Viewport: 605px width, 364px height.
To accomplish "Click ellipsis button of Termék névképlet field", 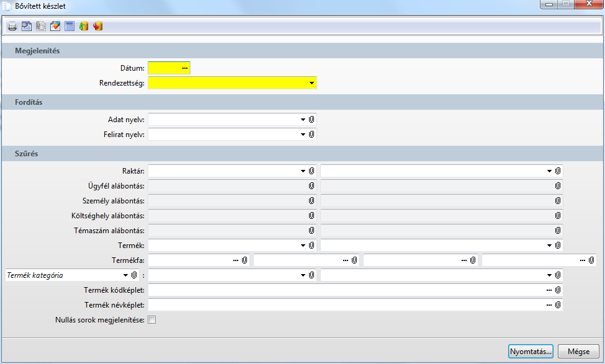I will click(x=549, y=304).
